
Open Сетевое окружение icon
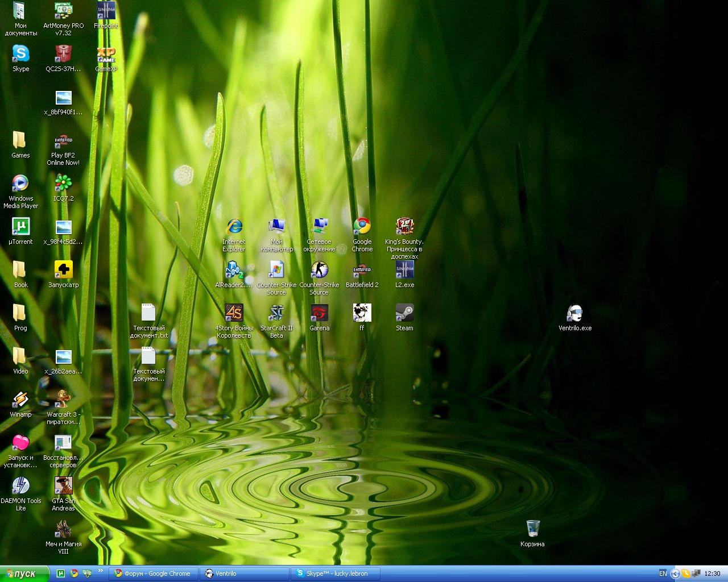(x=319, y=235)
